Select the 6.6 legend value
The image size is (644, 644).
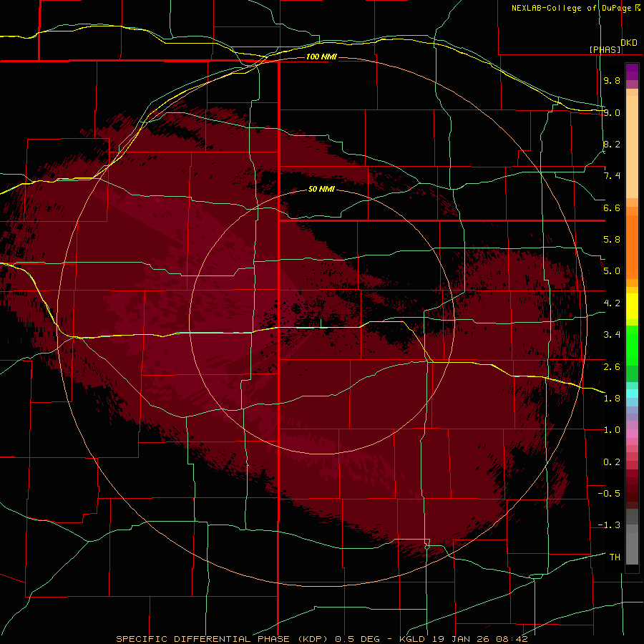point(612,208)
